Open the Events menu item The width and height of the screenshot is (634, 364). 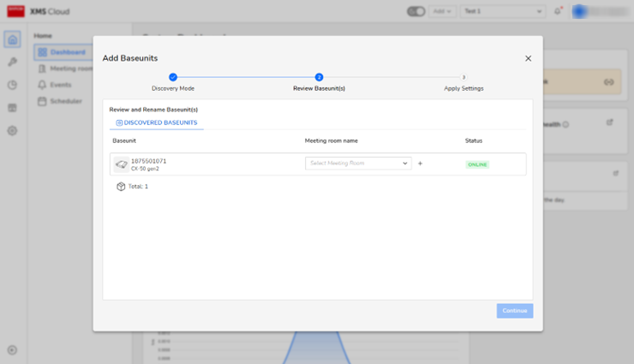point(60,85)
